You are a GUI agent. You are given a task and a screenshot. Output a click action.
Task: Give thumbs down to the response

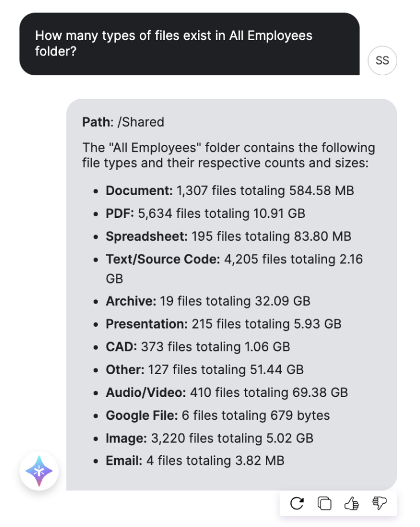pyautogui.click(x=379, y=503)
